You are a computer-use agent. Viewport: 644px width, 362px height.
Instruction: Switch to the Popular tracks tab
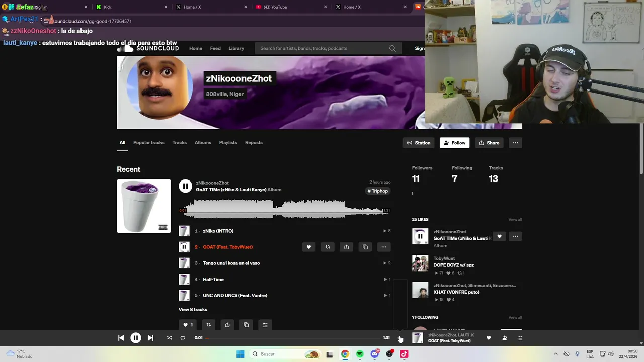click(x=149, y=143)
